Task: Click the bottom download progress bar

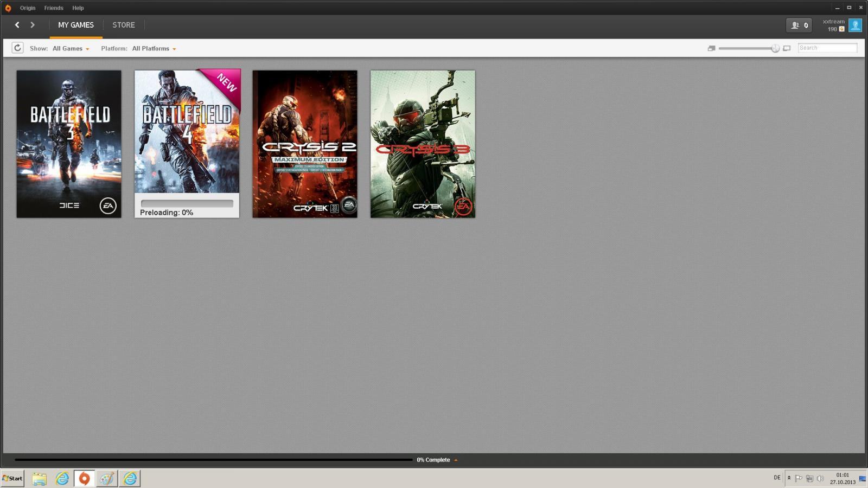Action: 214,460
